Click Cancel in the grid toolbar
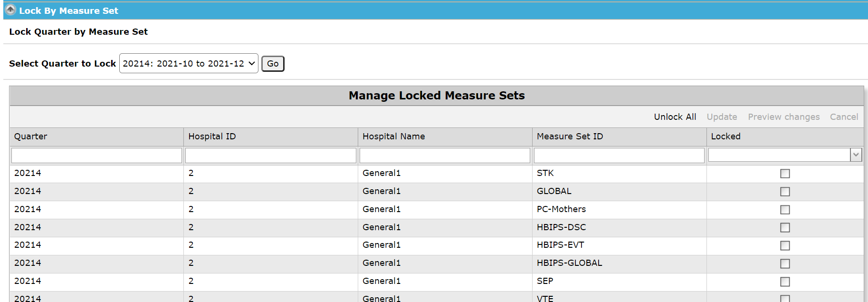 click(844, 117)
